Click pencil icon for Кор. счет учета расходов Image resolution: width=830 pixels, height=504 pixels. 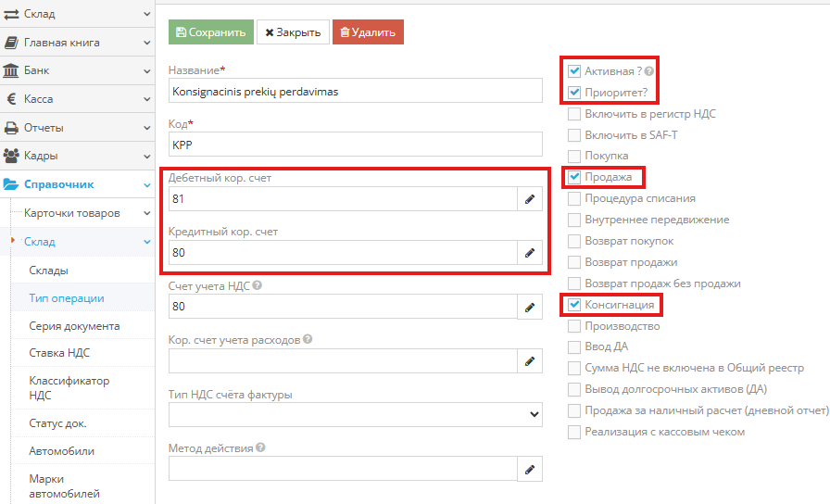click(x=530, y=361)
